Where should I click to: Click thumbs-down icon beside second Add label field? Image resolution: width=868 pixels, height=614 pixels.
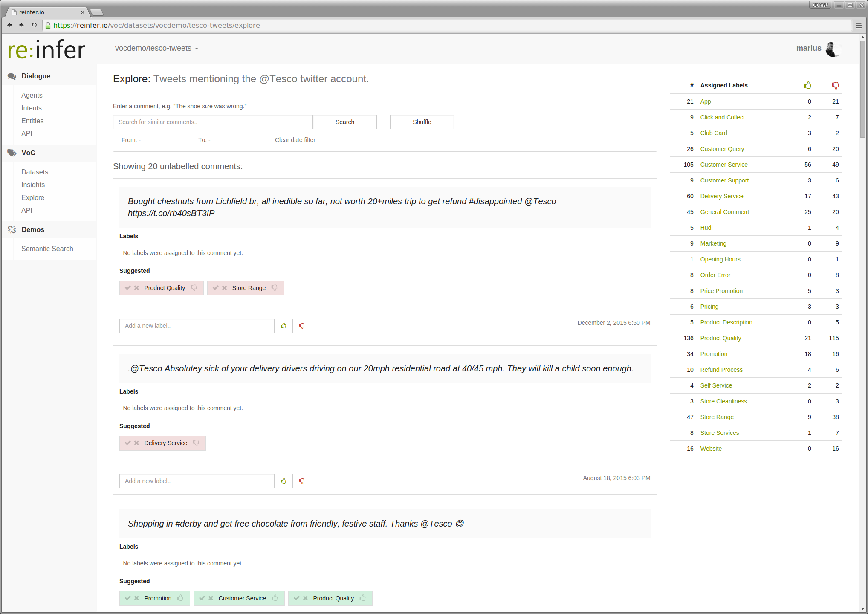[x=302, y=481]
